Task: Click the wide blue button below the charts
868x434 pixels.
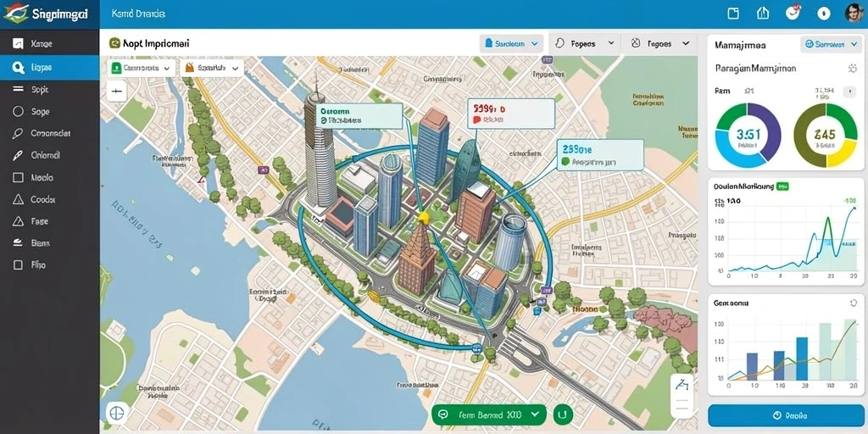Action: point(786,415)
